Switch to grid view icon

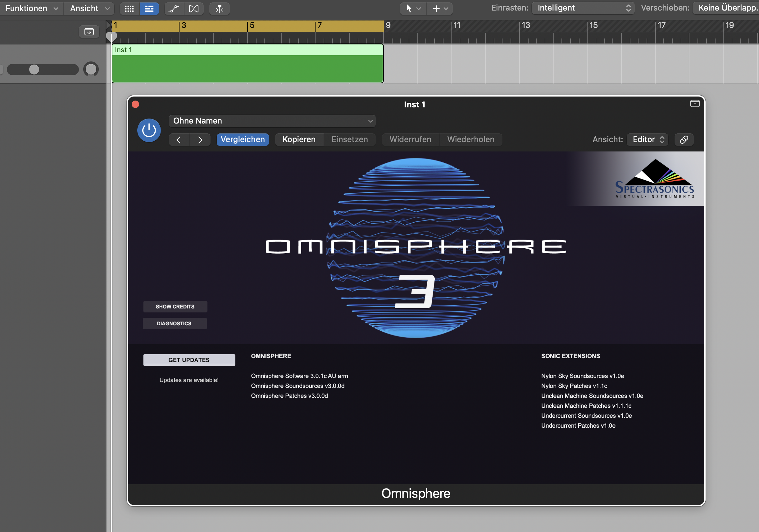coord(129,9)
